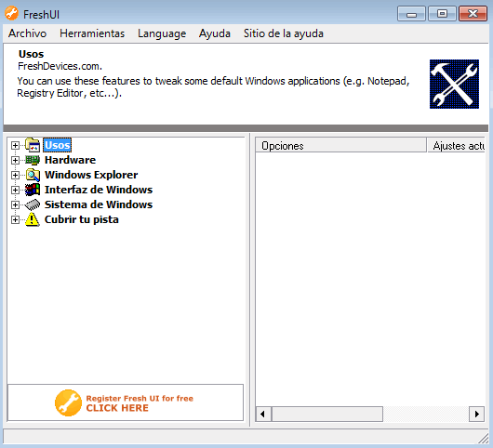The width and height of the screenshot is (493, 448).
Task: Click the Usos folder icon in tree
Action: tap(33, 145)
